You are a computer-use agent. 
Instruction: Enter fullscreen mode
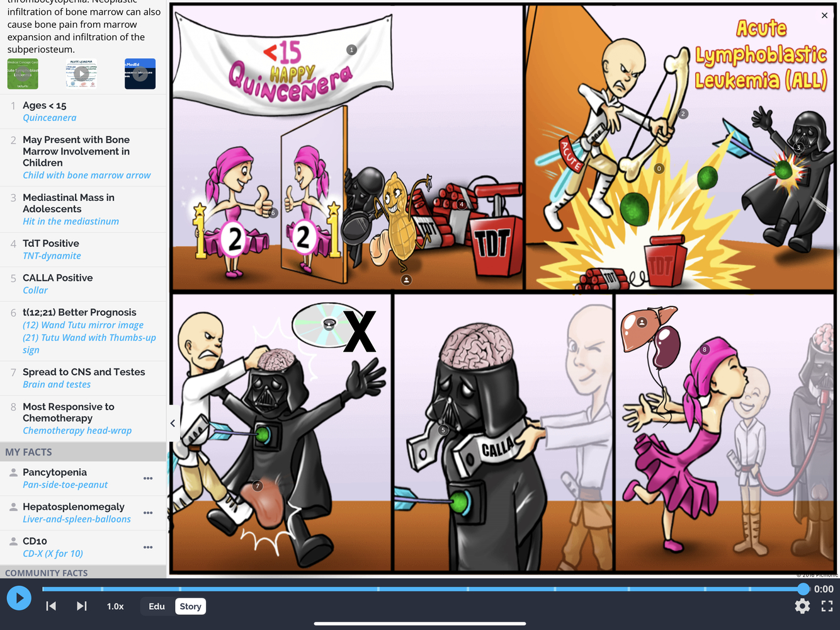pyautogui.click(x=827, y=606)
